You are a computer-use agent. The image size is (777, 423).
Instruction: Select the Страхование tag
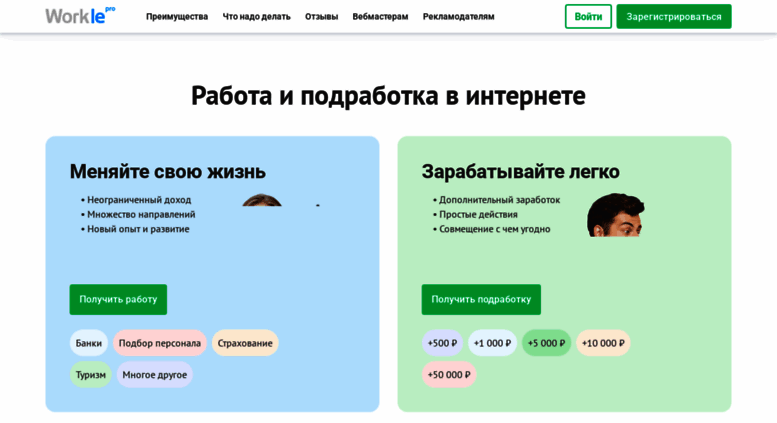tap(245, 343)
